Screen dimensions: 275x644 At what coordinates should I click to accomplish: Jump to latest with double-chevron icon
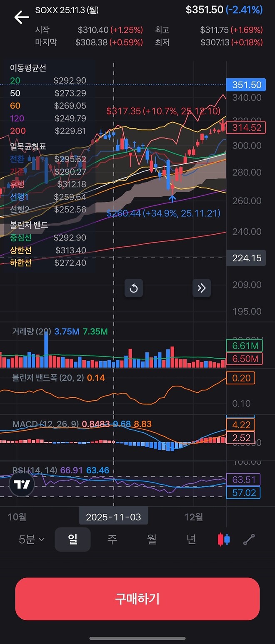point(202,288)
